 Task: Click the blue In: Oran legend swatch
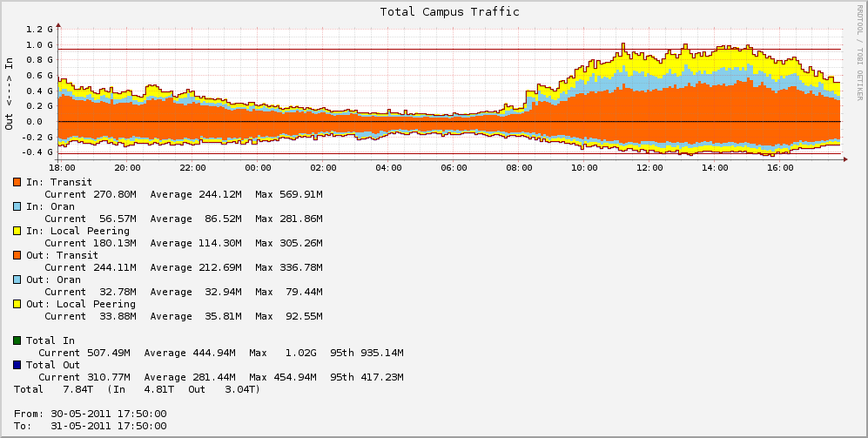(x=17, y=206)
